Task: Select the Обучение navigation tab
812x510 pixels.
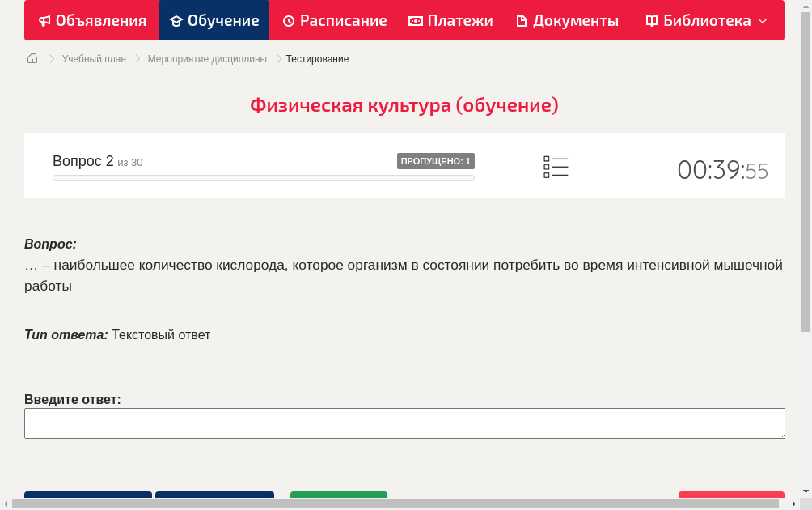Action: 214,20
